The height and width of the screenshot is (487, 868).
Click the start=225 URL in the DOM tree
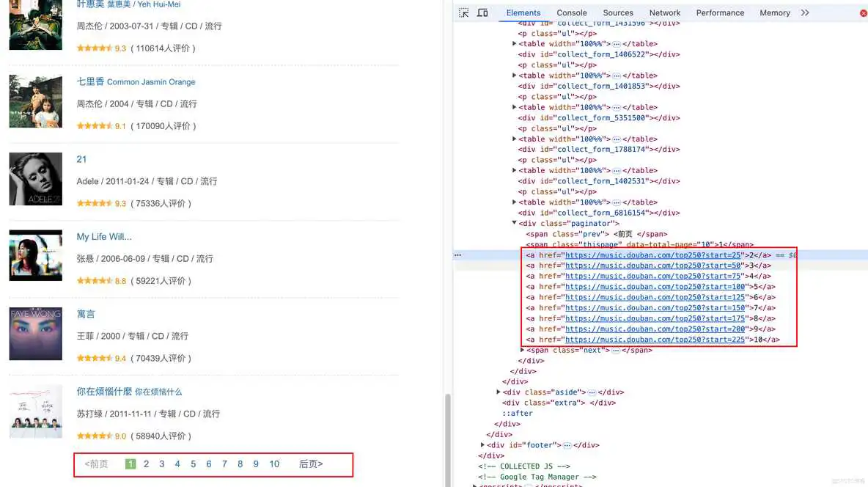click(x=656, y=339)
